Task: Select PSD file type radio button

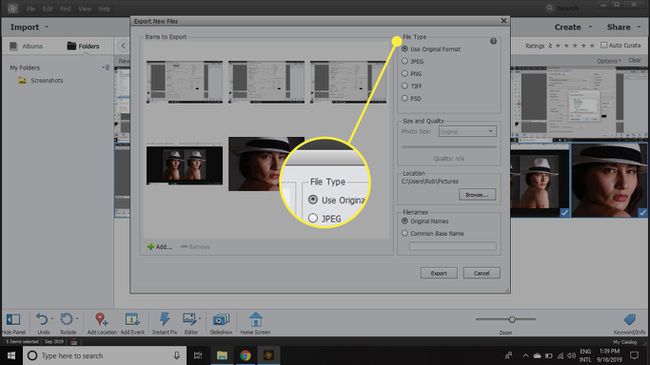Action: point(405,98)
